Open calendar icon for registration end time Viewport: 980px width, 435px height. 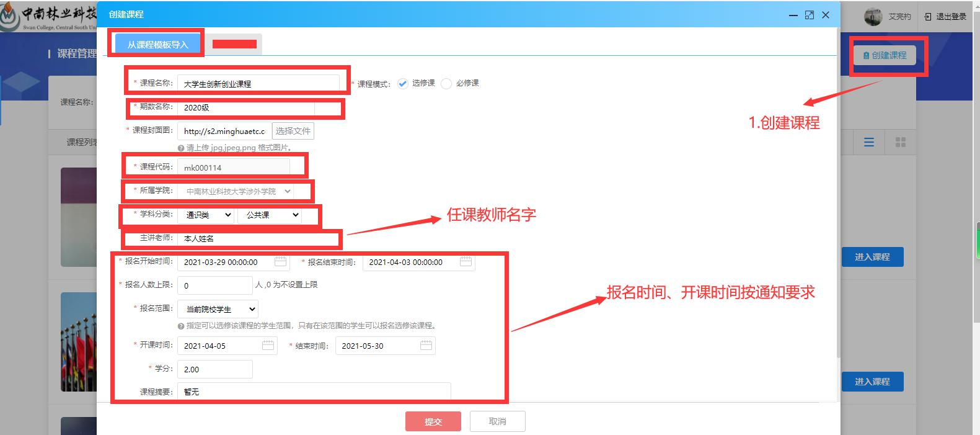[x=466, y=262]
